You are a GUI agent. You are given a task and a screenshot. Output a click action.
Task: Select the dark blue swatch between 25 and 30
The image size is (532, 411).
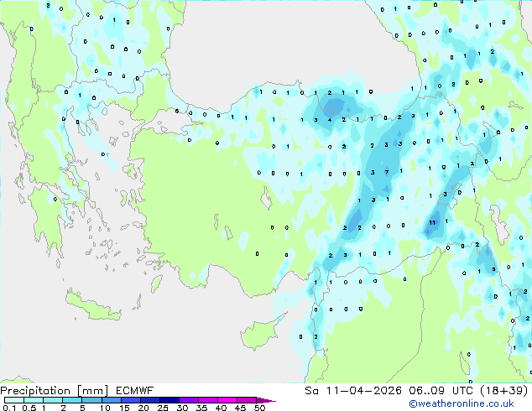point(170,400)
